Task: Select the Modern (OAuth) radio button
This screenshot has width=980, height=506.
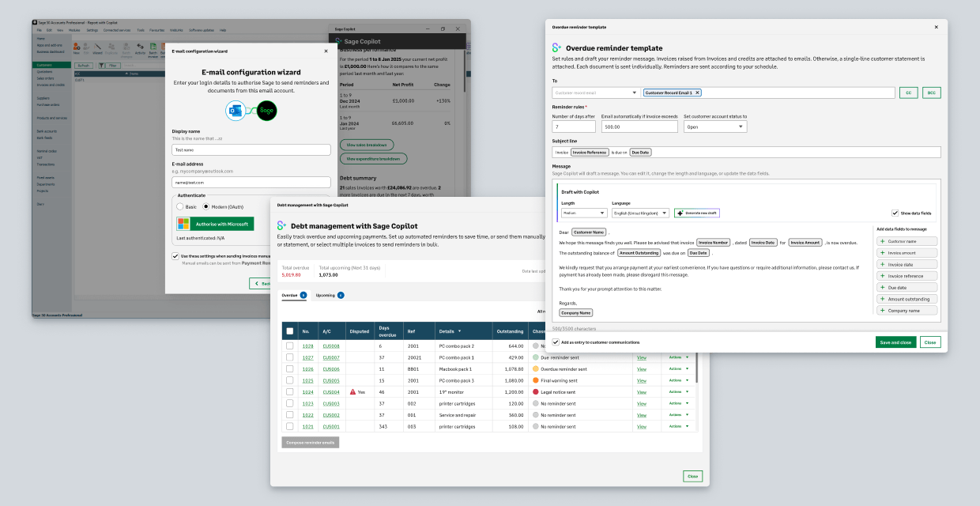Action: point(206,206)
